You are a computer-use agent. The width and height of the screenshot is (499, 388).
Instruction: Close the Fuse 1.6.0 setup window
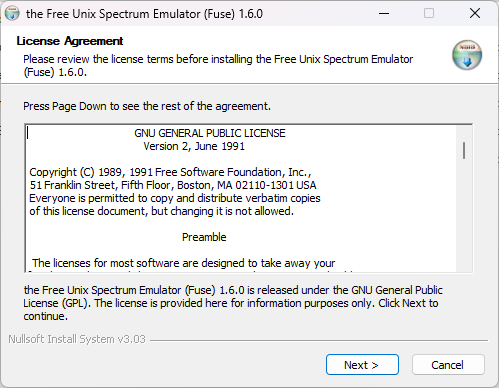pos(475,13)
